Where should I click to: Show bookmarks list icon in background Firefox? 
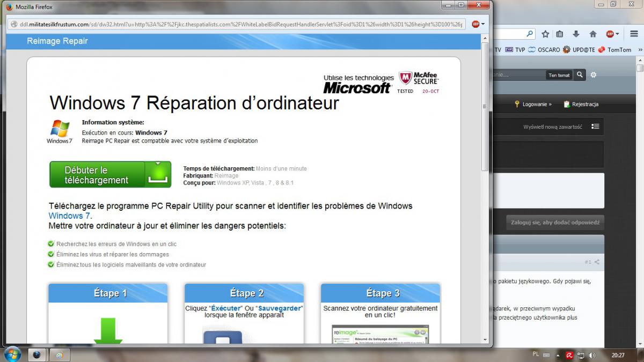pos(560,34)
